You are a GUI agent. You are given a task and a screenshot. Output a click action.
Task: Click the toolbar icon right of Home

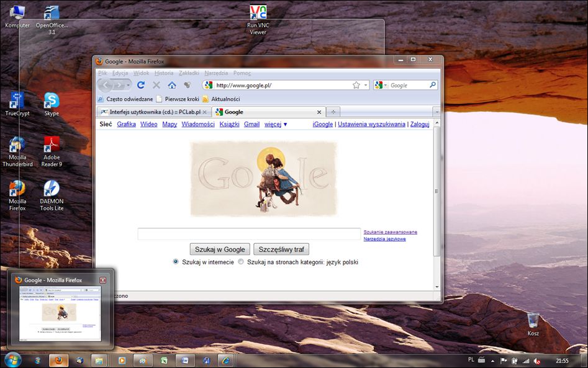pyautogui.click(x=187, y=85)
